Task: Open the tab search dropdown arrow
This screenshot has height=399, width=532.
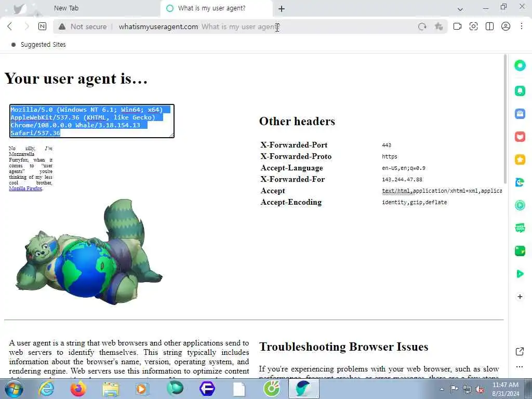Action: [460, 9]
